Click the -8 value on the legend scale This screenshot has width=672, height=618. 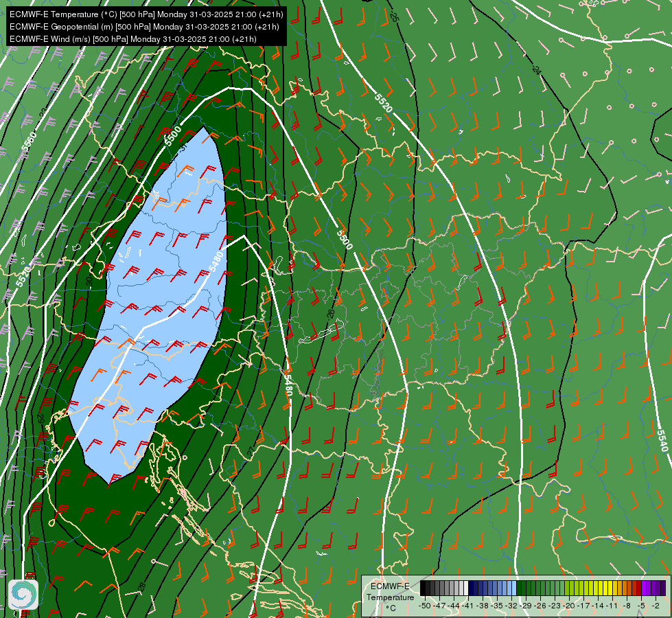click(x=627, y=606)
